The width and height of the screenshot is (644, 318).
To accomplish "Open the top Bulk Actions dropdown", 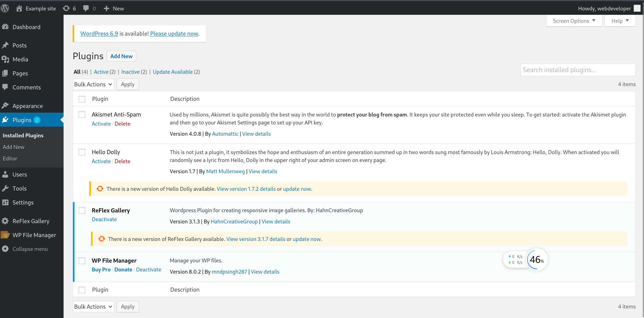I will 93,84.
